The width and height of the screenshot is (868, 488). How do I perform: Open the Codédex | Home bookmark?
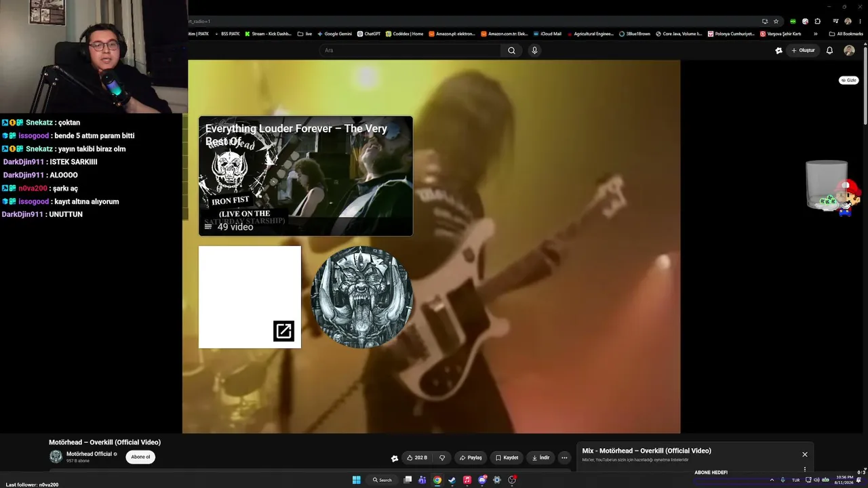(404, 34)
